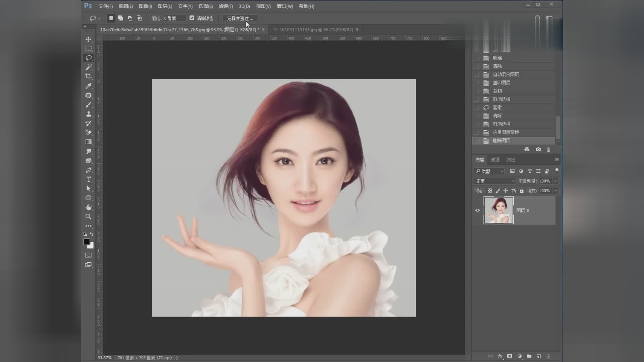Image resolution: width=644 pixels, height=362 pixels.
Task: Open the opacity slider dropdown arrow
Action: [x=555, y=181]
